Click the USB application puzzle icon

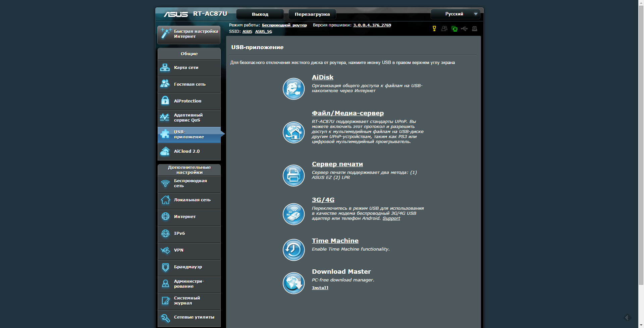click(x=165, y=134)
